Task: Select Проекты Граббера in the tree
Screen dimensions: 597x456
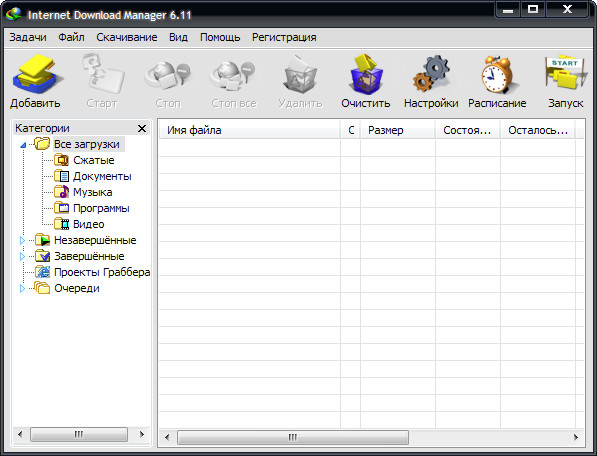Action: (102, 272)
